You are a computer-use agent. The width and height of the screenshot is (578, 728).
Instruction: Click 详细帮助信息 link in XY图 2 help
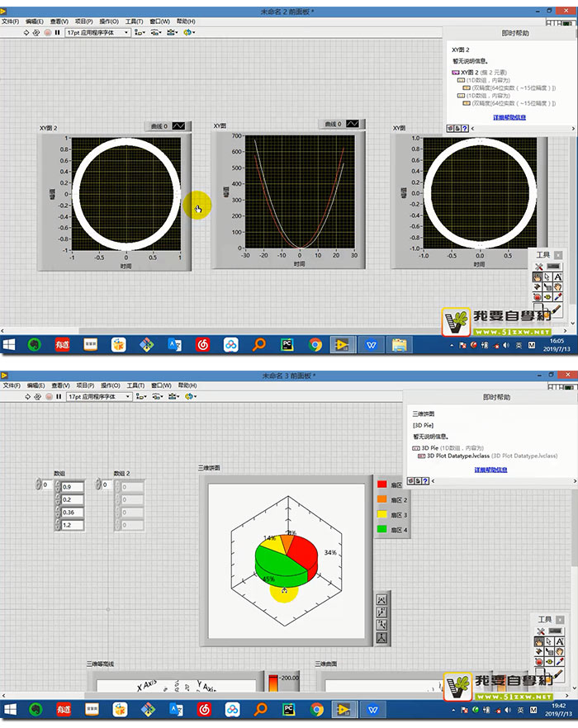[509, 117]
